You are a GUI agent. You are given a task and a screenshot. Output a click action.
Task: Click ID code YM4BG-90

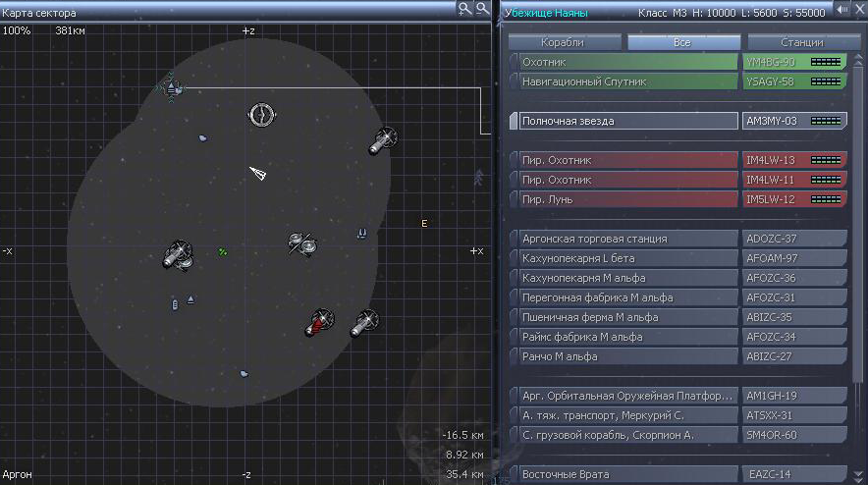coord(771,62)
